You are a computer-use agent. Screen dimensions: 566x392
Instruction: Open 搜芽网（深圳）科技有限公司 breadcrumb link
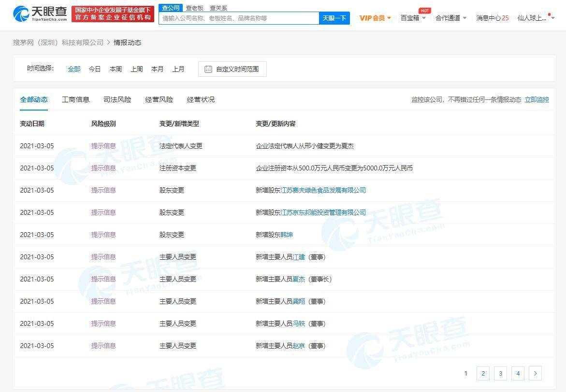[x=58, y=42]
